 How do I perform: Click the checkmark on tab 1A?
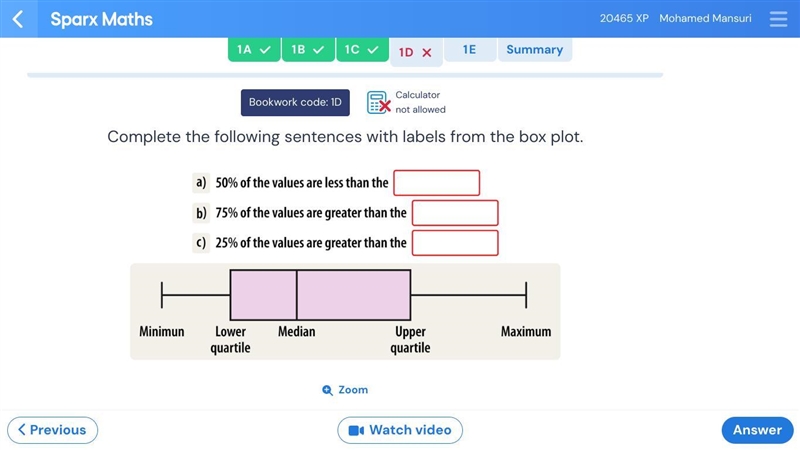[265, 50]
